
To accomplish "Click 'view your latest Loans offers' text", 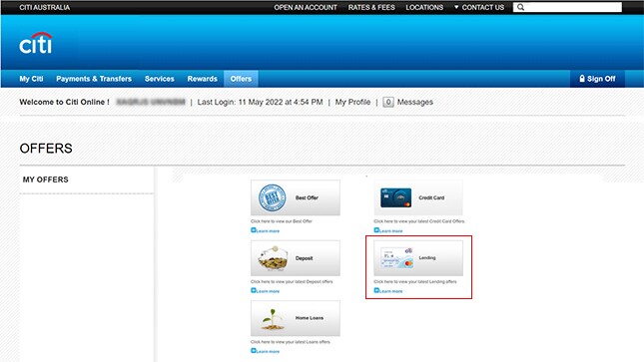I will 303,342.
